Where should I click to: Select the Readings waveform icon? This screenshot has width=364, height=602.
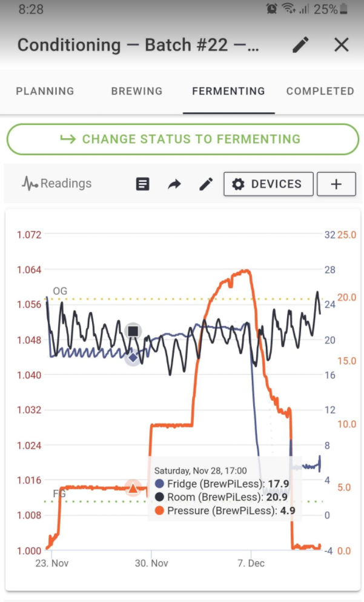(28, 184)
